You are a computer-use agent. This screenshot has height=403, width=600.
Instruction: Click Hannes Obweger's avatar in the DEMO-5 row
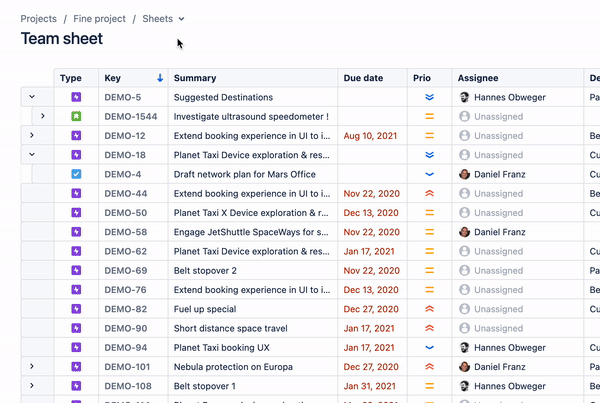click(464, 97)
